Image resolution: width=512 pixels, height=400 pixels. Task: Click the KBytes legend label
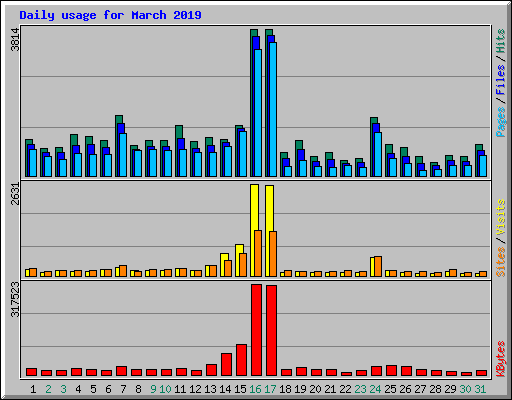coord(500,359)
